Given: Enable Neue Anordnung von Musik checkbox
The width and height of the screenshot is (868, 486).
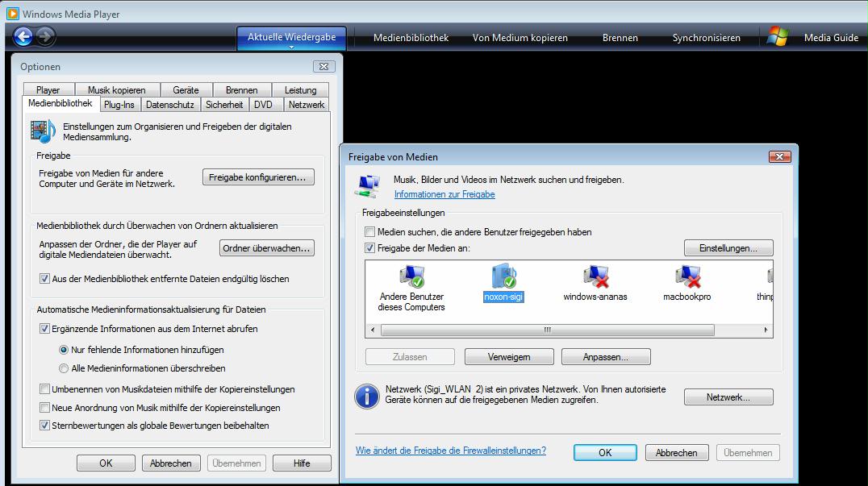Looking at the screenshot, I should click(45, 408).
